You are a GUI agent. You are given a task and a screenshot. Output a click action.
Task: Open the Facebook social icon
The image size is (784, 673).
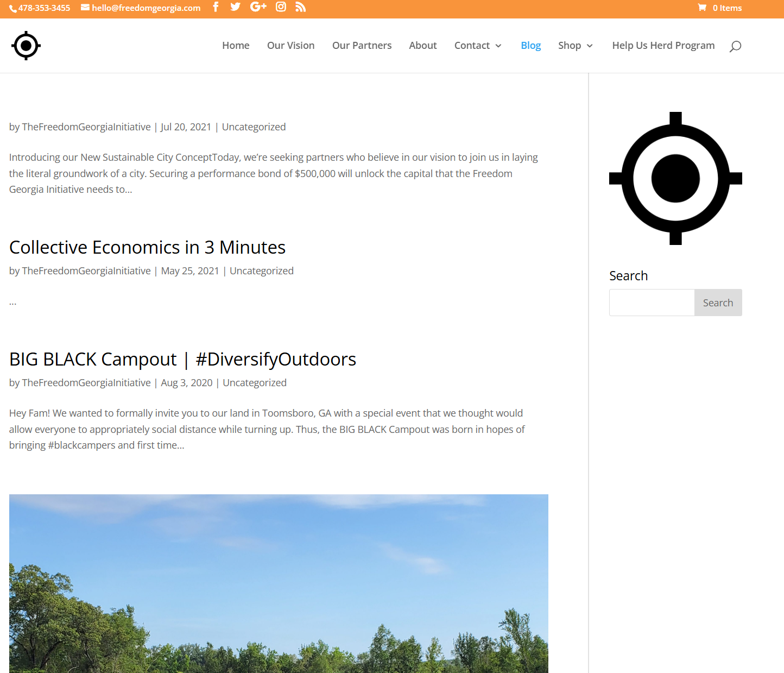[x=216, y=7]
